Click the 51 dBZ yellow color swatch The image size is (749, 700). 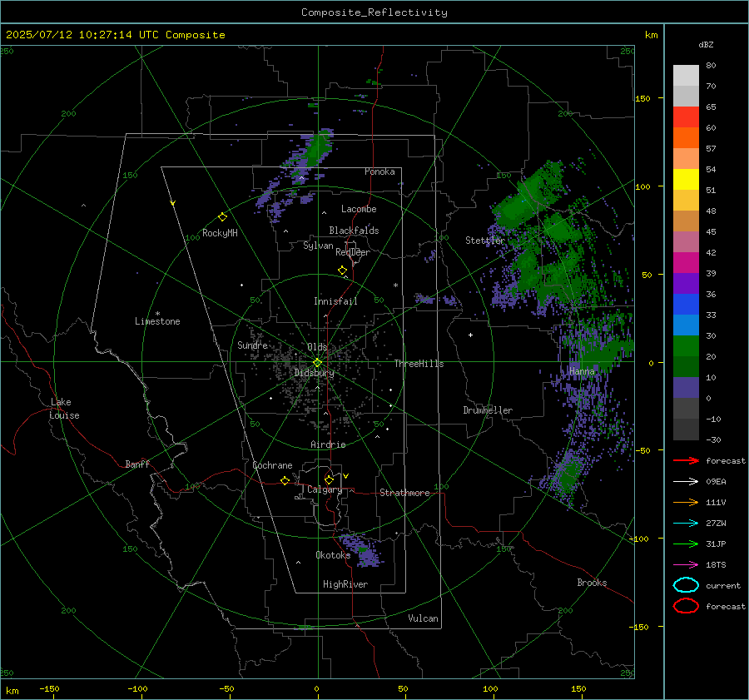(x=686, y=179)
